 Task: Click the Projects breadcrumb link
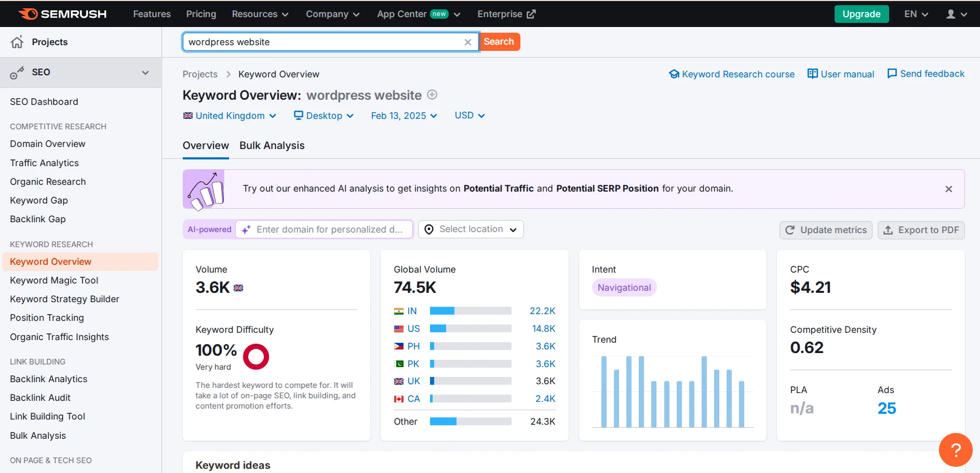click(200, 74)
